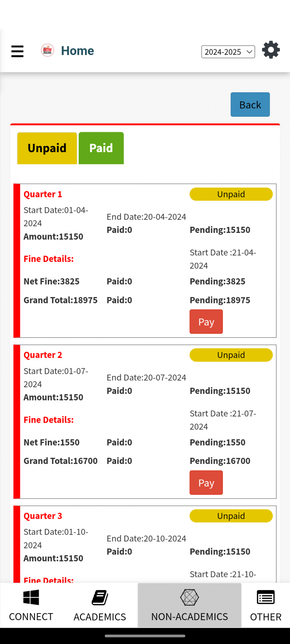The width and height of the screenshot is (290, 644).
Task: Tap the Academics book icon
Action: 100,598
